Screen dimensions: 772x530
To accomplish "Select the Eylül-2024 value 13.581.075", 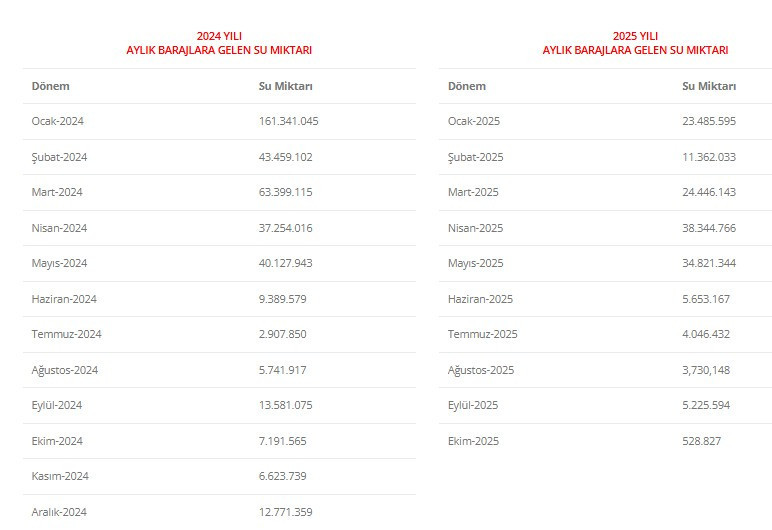I will (x=285, y=405).
